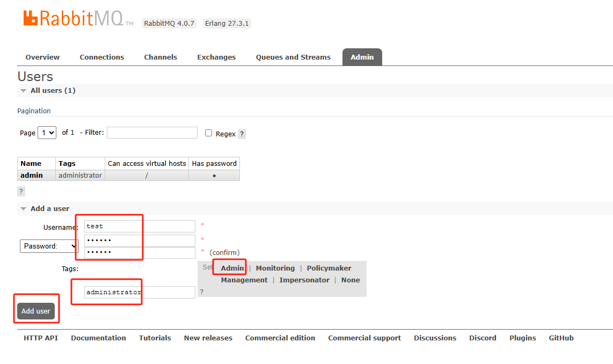The image size is (613, 364).
Task: Collapse the Add a user section
Action: pyautogui.click(x=49, y=208)
